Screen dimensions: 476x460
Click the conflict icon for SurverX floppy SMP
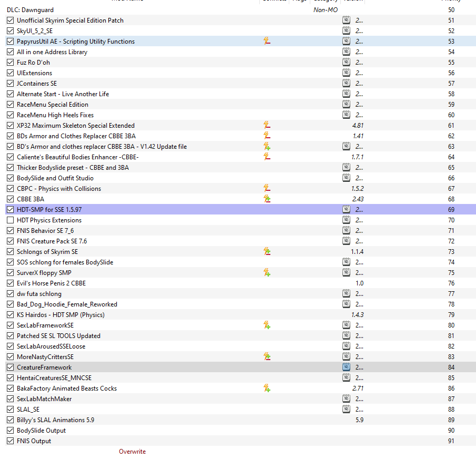(x=267, y=272)
